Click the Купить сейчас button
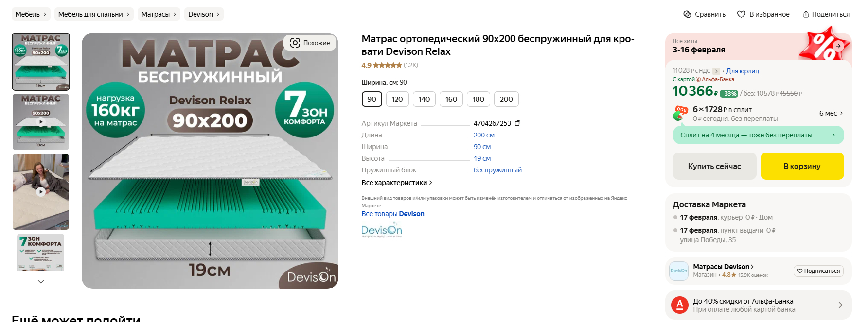 click(x=714, y=166)
